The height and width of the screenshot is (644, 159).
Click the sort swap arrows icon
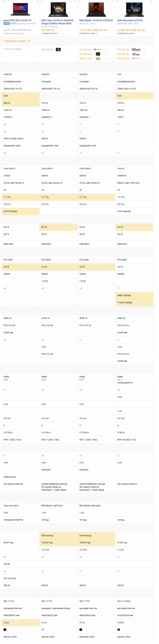coord(29,41)
